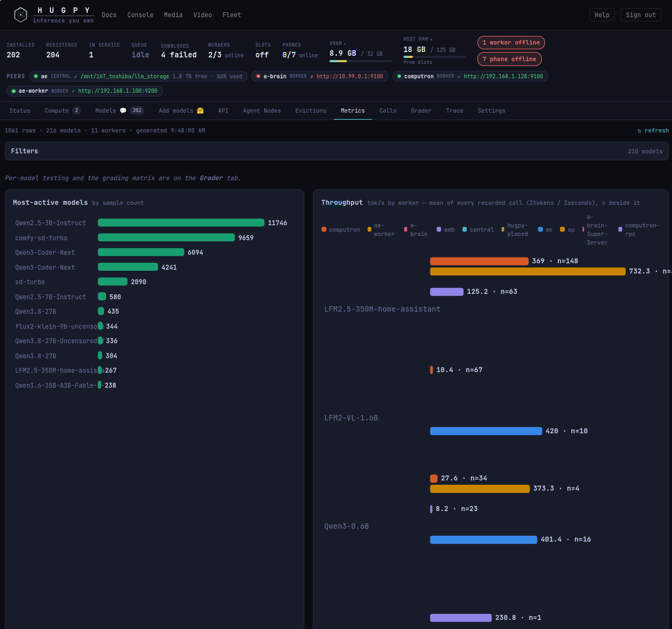This screenshot has height=629, width=672.
Task: Switch to the Add models tab
Action: click(181, 110)
